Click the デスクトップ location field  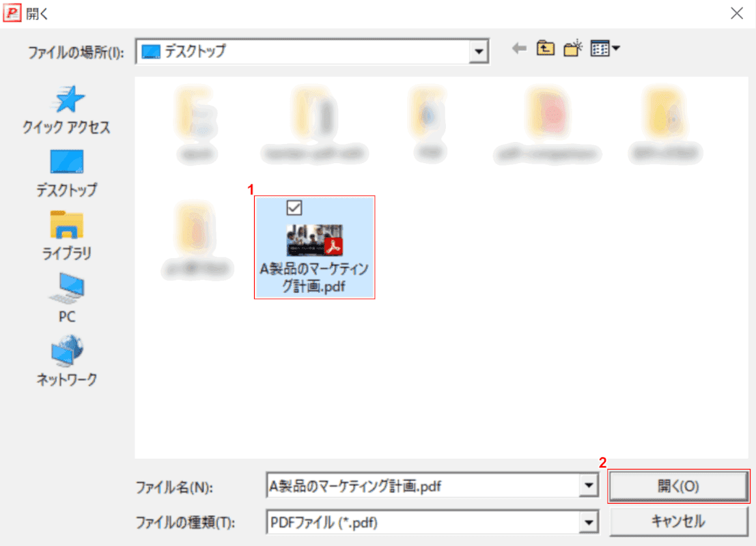point(303,51)
